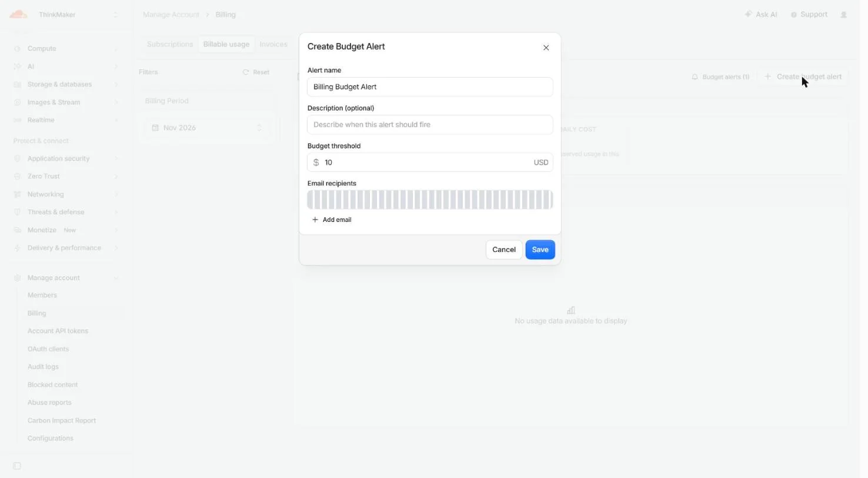
Task: Click Manage Account breadcrumb link
Action: (x=171, y=15)
